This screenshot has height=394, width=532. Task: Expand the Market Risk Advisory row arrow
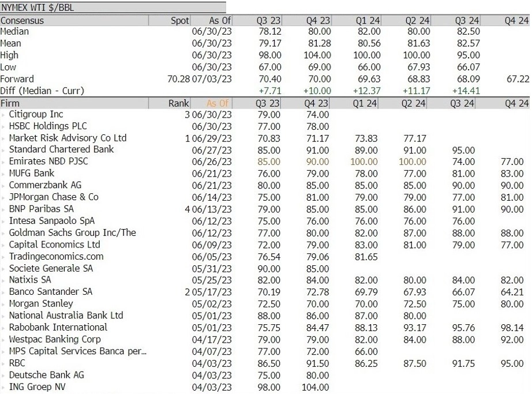[3, 138]
